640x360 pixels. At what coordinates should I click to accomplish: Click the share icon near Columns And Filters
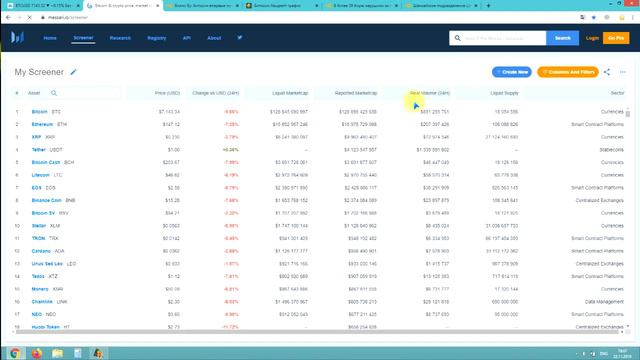[x=607, y=72]
